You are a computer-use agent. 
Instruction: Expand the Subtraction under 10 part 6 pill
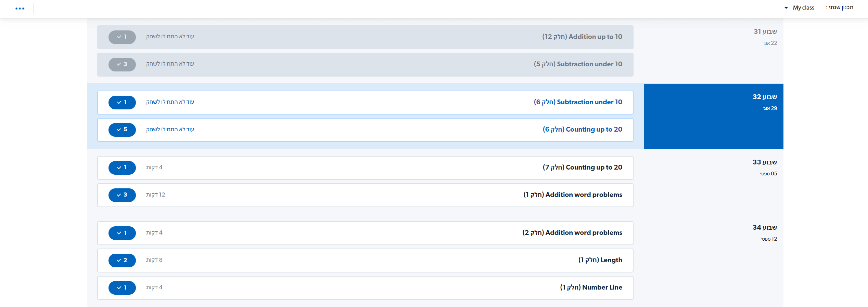tap(122, 102)
